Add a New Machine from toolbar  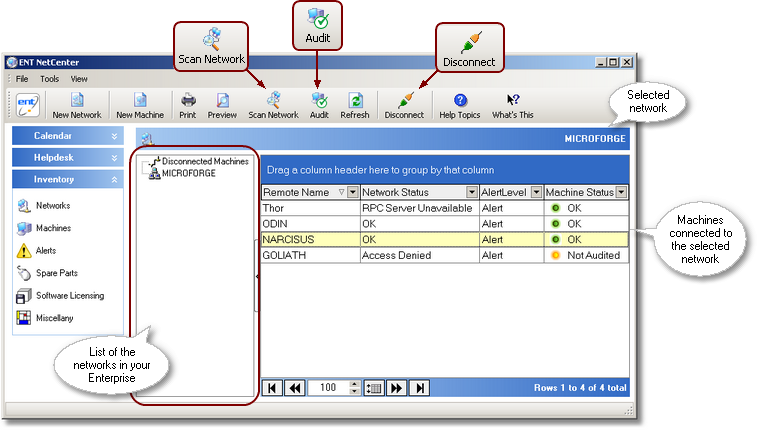point(140,106)
